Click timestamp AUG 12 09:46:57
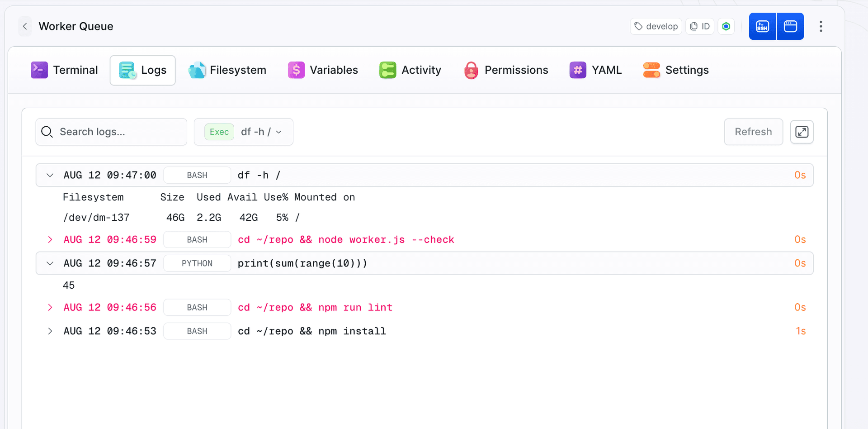Image resolution: width=868 pixels, height=429 pixels. [110, 263]
